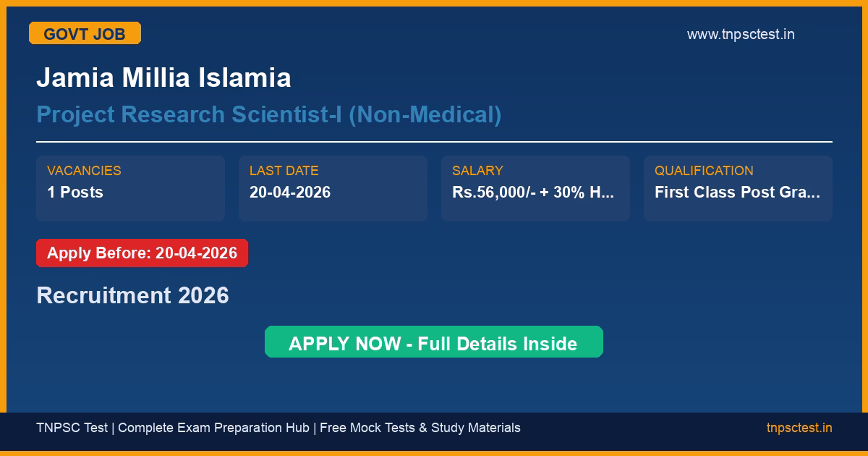This screenshot has width=868, height=456.
Task: Select the 20-04-2026 date in Last Date card
Action: [x=289, y=192]
